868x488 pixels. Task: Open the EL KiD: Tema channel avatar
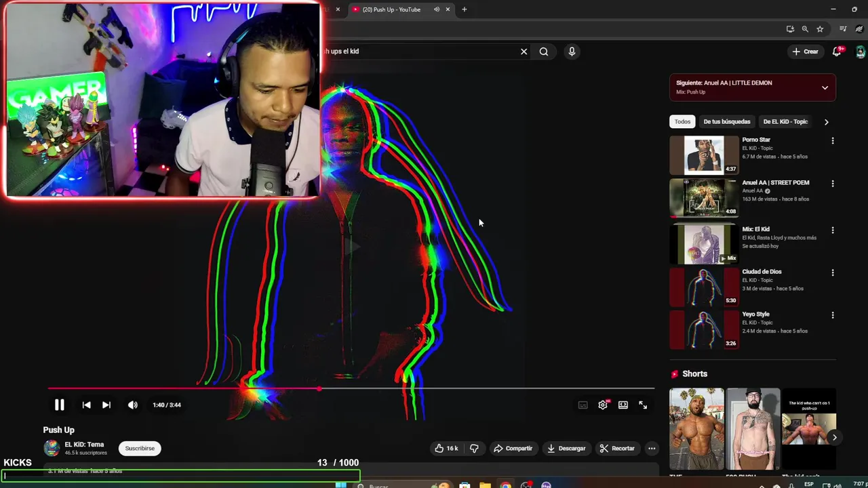(x=52, y=448)
